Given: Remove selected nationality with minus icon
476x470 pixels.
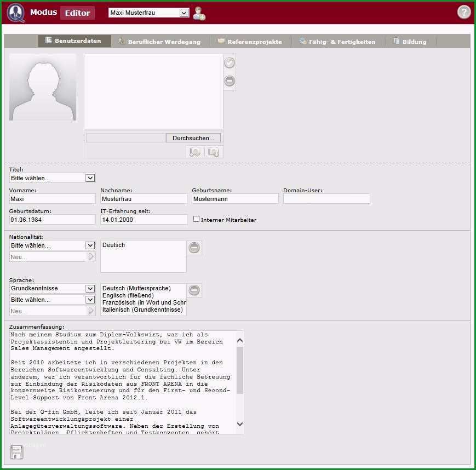Looking at the screenshot, I should click(x=194, y=248).
